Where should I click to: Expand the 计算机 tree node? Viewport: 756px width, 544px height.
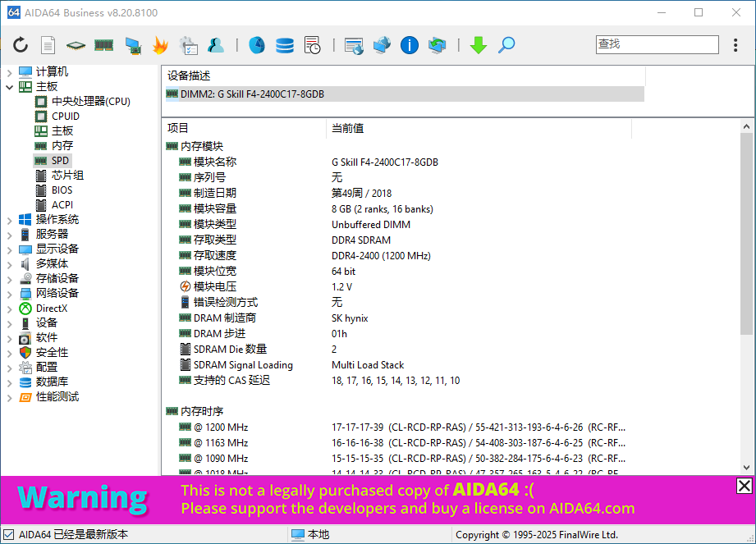point(9,72)
